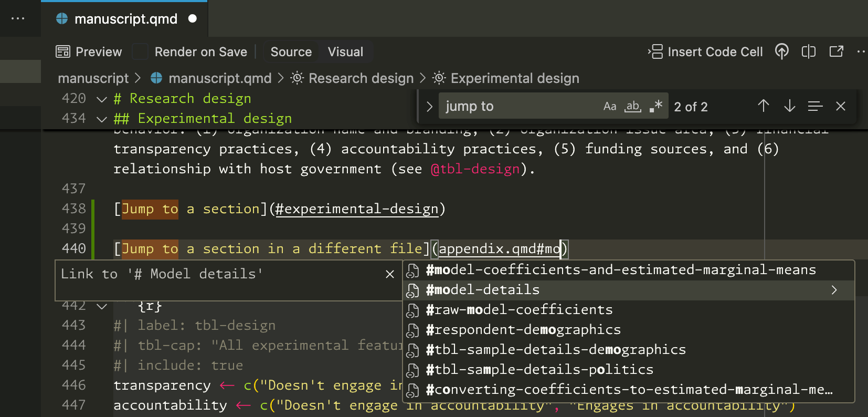
Task: Toggle the Render on Save checkbox
Action: [140, 52]
